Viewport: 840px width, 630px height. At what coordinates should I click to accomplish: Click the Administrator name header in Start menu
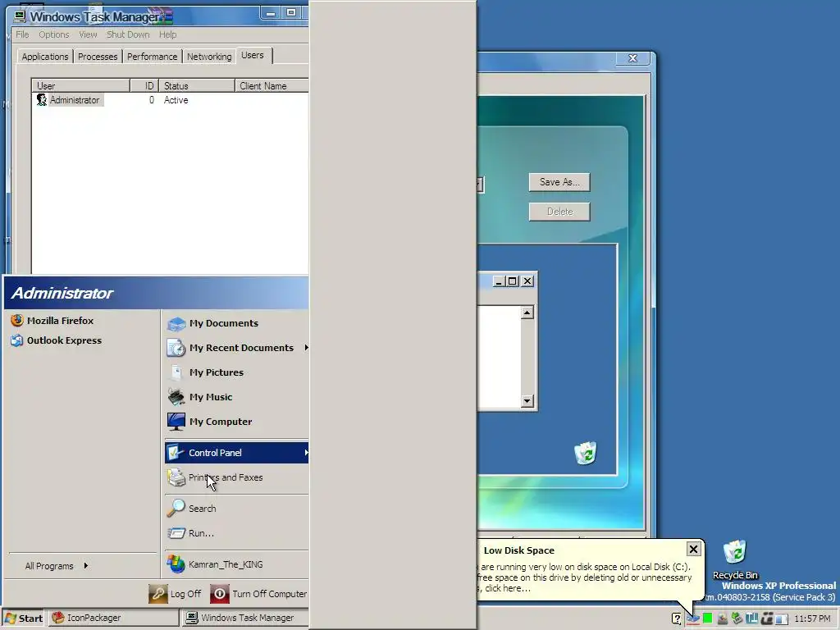(62, 293)
